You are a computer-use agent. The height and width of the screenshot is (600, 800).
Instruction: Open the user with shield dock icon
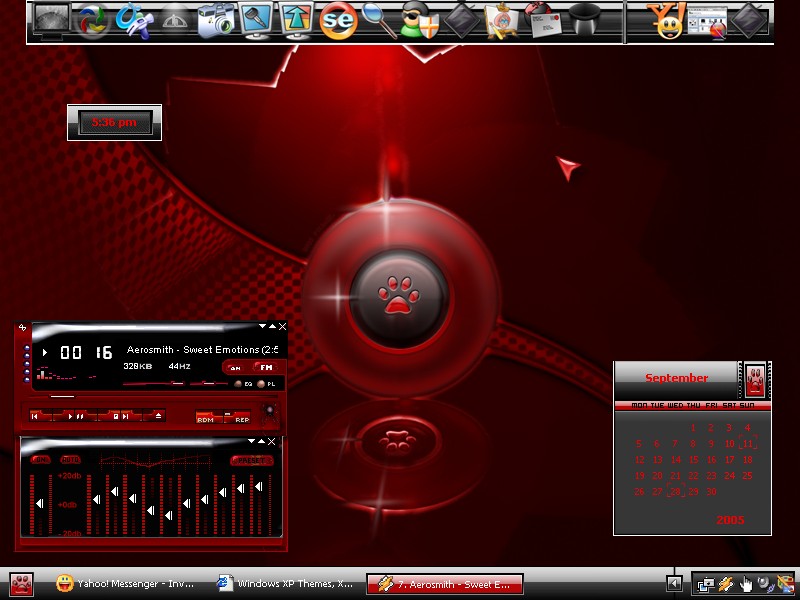point(419,21)
